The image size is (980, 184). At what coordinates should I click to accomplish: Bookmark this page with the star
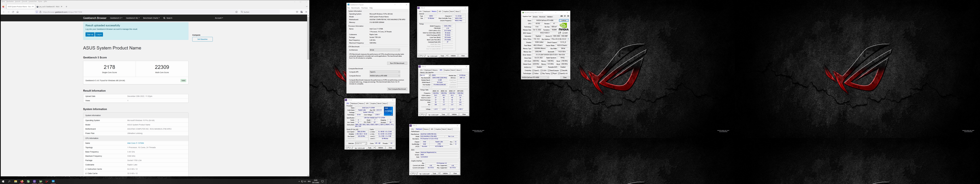tap(237, 12)
